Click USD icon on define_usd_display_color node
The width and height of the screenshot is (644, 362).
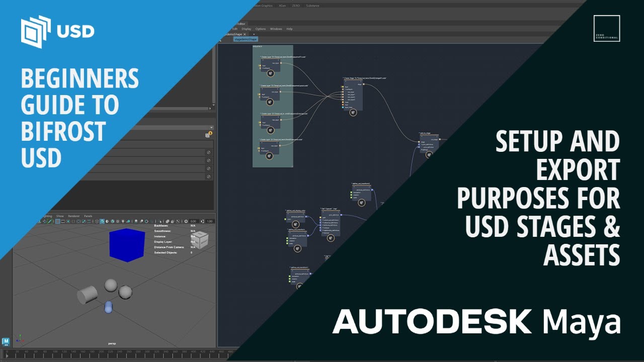(296, 224)
